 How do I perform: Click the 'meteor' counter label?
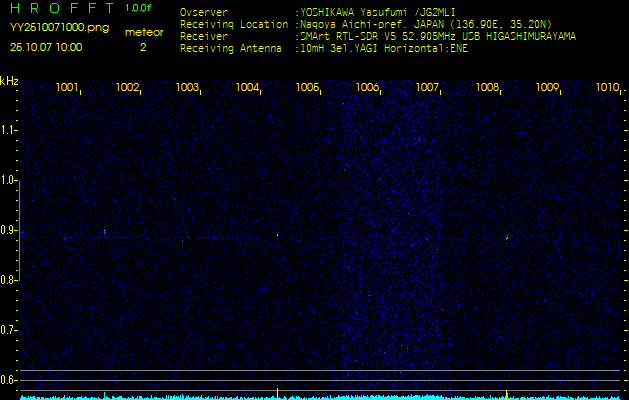144,32
